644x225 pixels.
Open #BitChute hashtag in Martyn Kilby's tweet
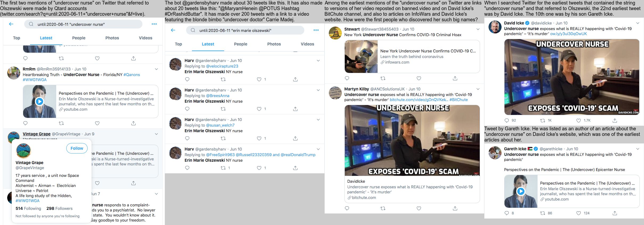[x=458, y=100]
